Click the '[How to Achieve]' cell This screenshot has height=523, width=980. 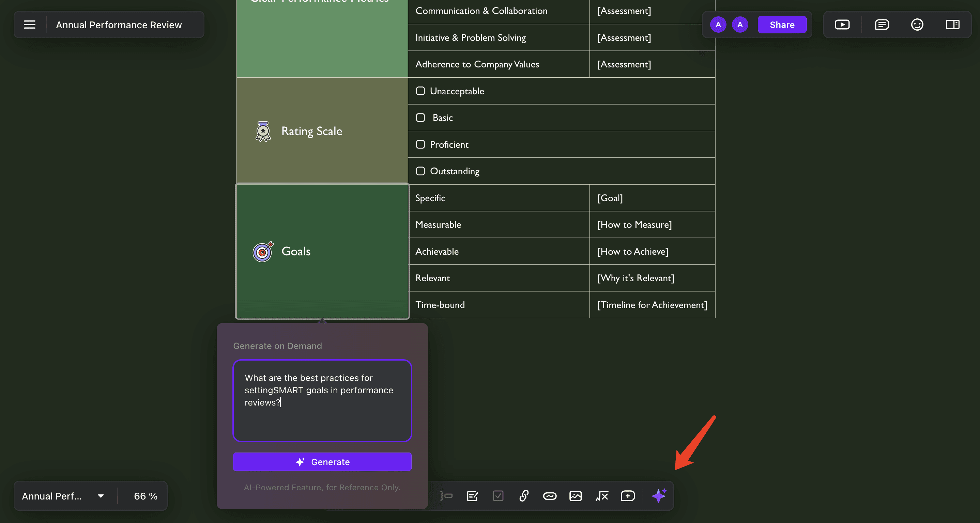coord(652,251)
